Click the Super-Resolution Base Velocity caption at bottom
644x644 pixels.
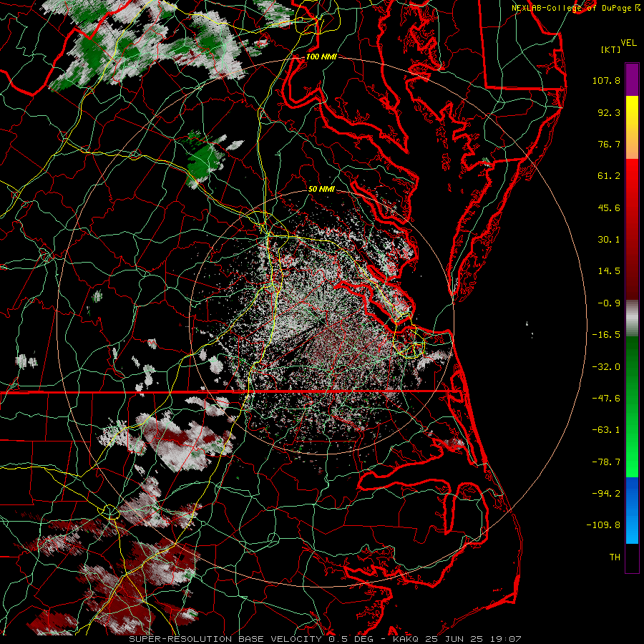[x=325, y=639]
